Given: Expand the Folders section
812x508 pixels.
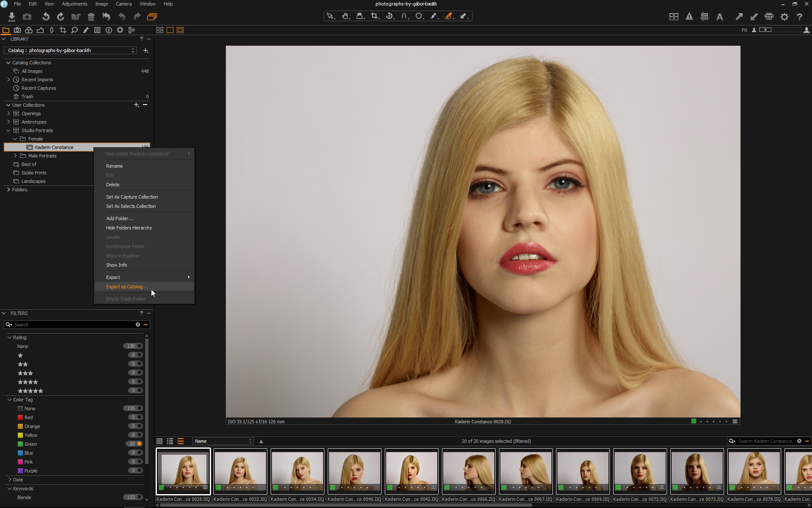Looking at the screenshot, I should coord(8,190).
